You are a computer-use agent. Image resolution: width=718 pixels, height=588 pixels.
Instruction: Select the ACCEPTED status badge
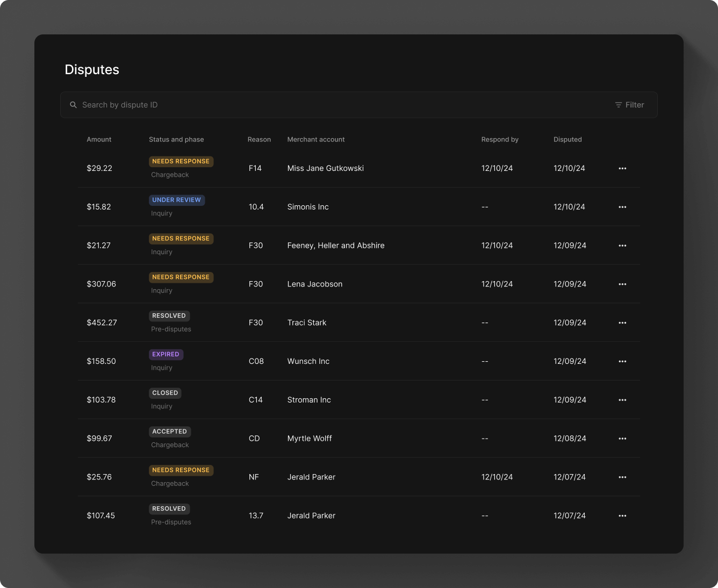[170, 432]
